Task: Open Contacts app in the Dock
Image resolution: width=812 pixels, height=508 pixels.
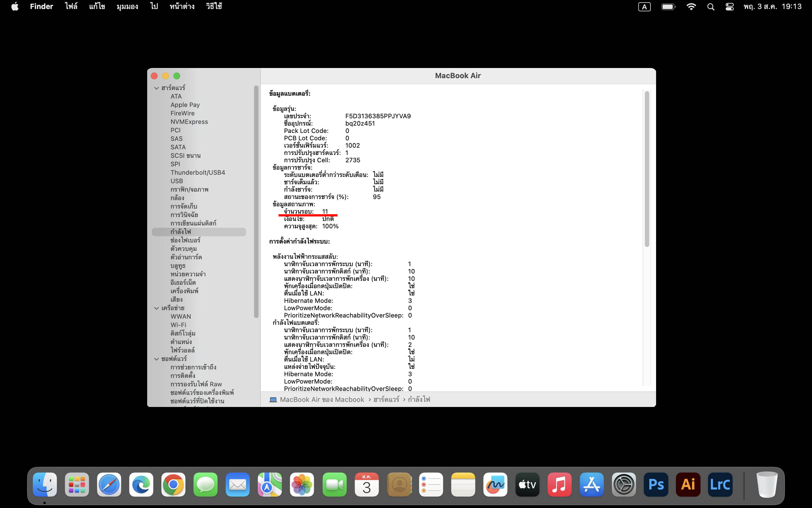Action: click(399, 484)
